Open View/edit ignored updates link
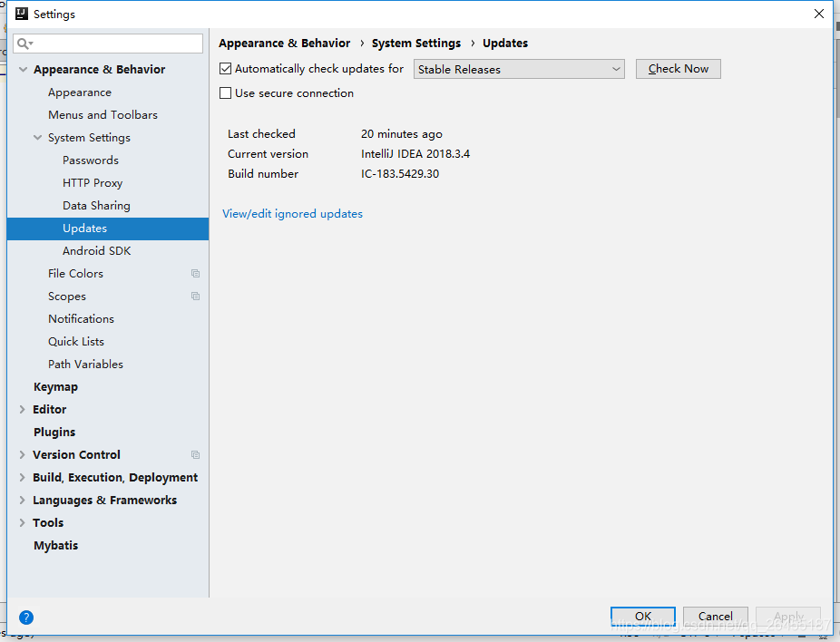 pyautogui.click(x=292, y=214)
